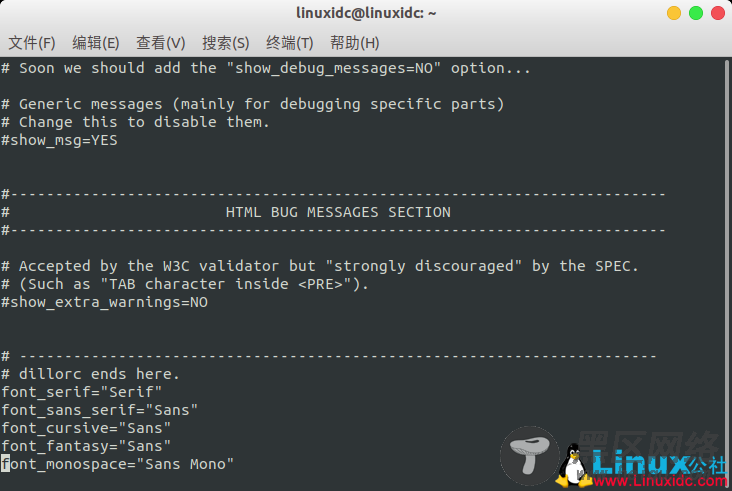This screenshot has width=732, height=491.
Task: Place cursor on the #show_extra_warnings=NO line
Action: tap(105, 302)
